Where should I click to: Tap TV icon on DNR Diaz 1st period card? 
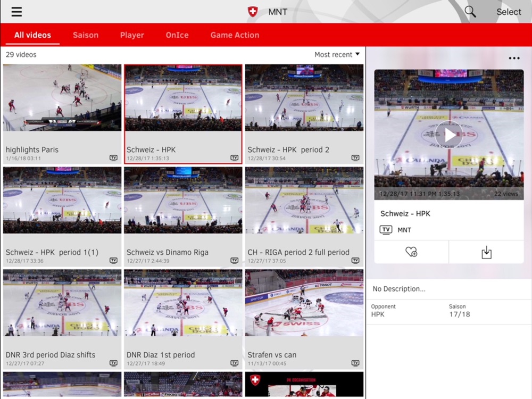pos(235,363)
